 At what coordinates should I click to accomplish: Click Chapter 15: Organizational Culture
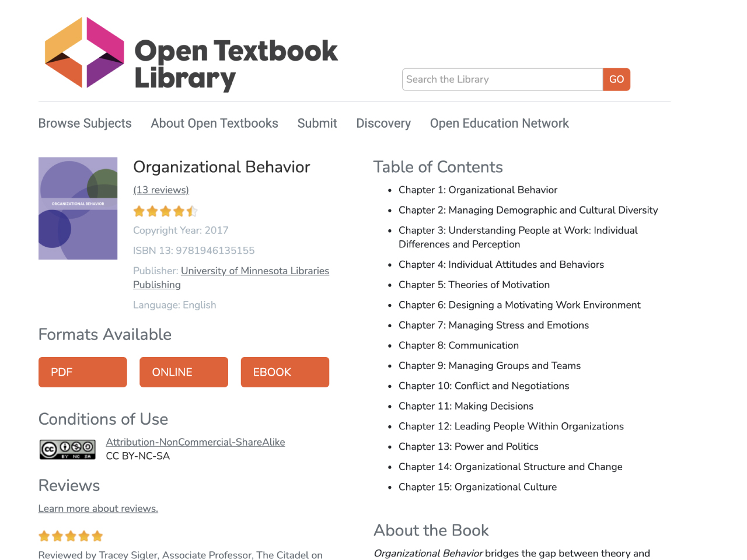477,487
